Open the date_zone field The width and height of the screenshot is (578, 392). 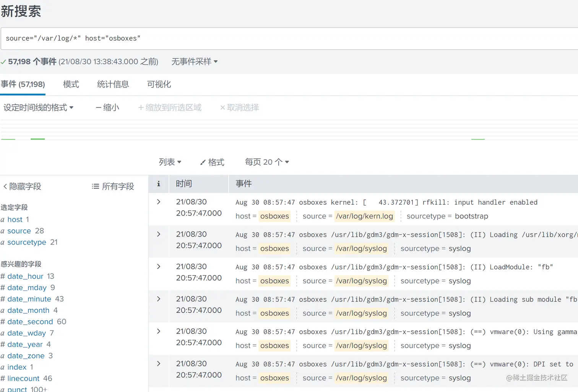tap(26, 356)
